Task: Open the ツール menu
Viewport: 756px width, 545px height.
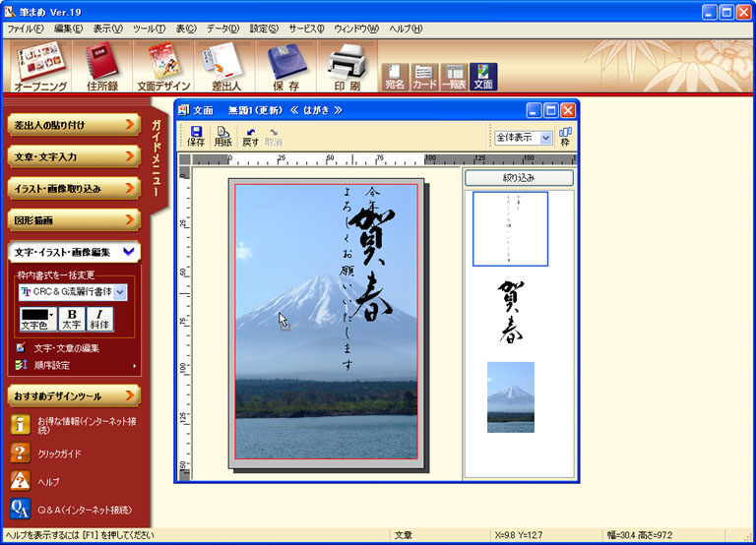Action: (x=148, y=30)
